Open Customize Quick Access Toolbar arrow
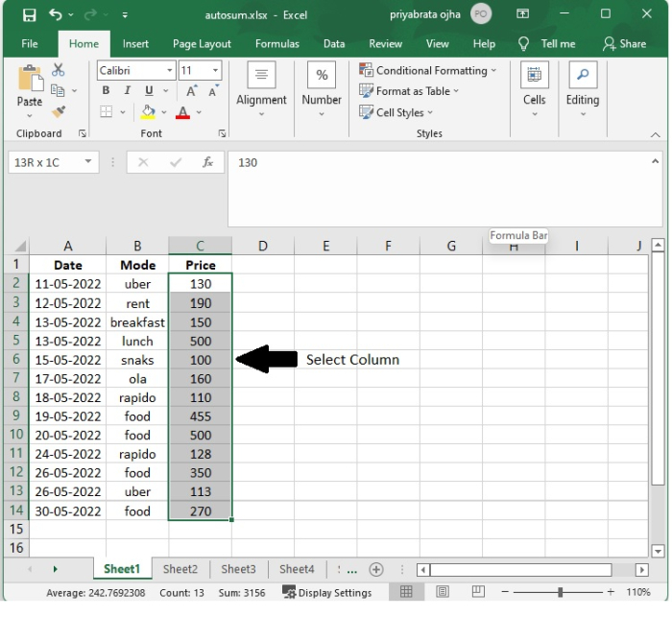 click(x=125, y=15)
